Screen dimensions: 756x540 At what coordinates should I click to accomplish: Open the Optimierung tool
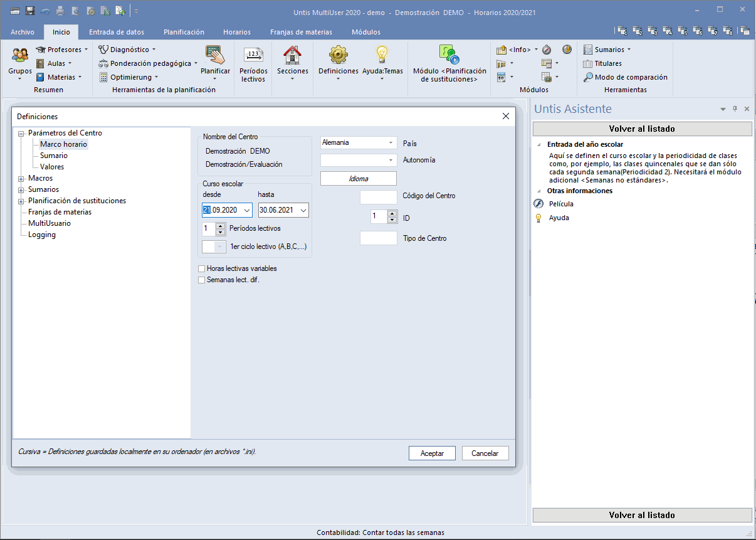(129, 77)
